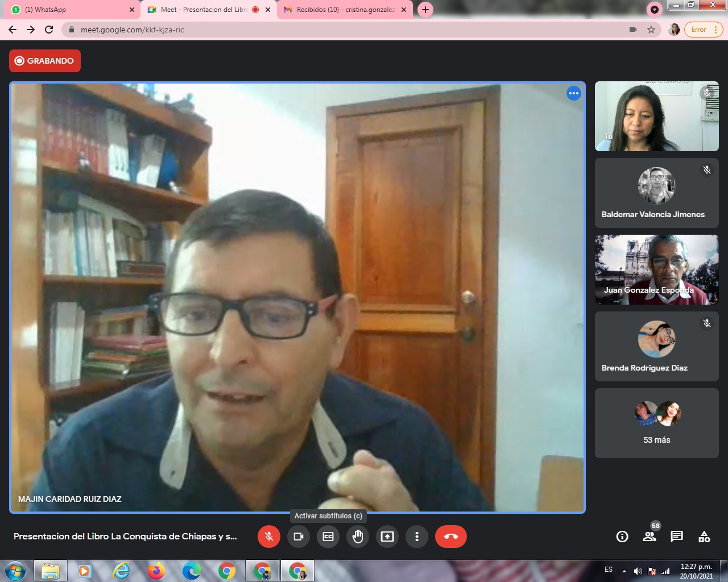Screen dimensions: 728x582
Task: Click the meeting title Presentacion del Libro
Action: (125, 537)
